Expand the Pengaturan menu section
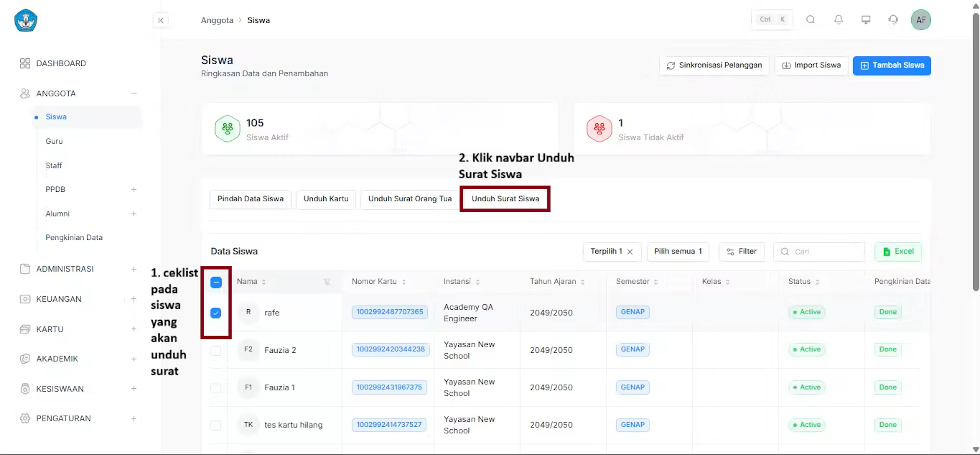The width and height of the screenshot is (980, 455). pyautogui.click(x=134, y=419)
